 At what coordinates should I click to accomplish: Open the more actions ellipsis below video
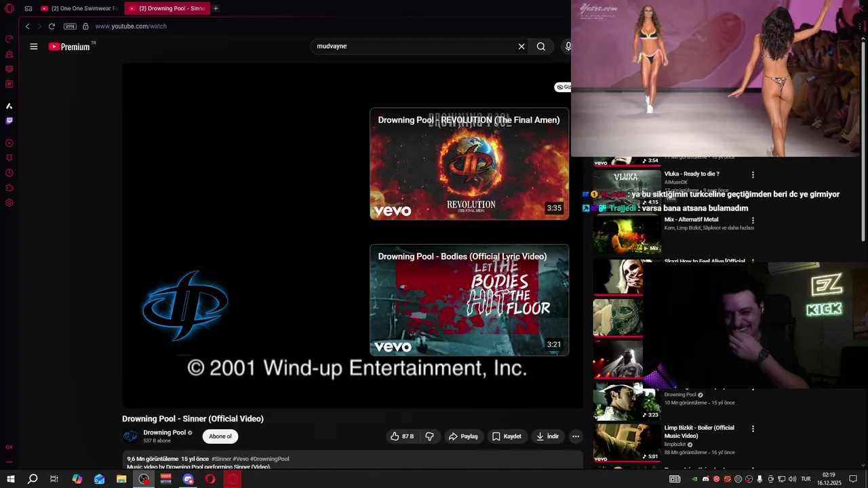(576, 436)
